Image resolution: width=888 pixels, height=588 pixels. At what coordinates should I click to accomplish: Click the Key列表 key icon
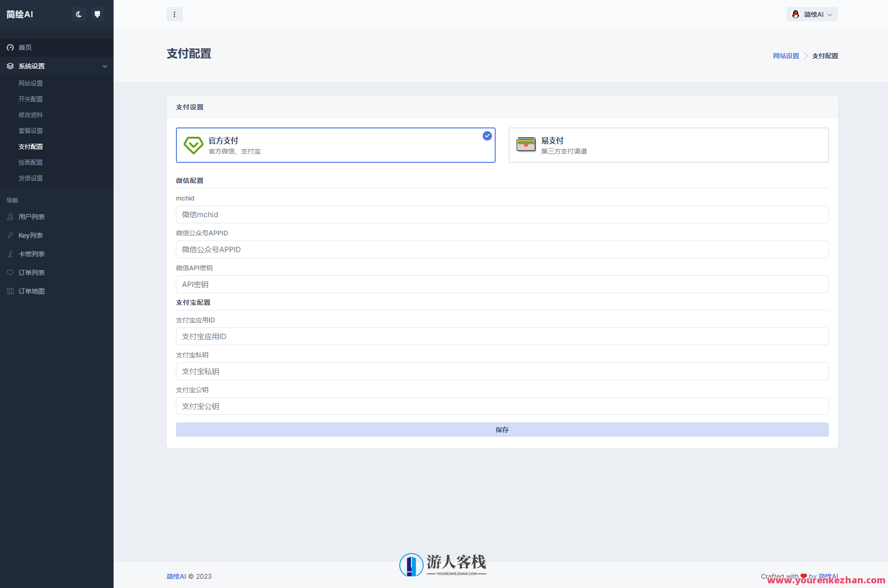(10, 235)
